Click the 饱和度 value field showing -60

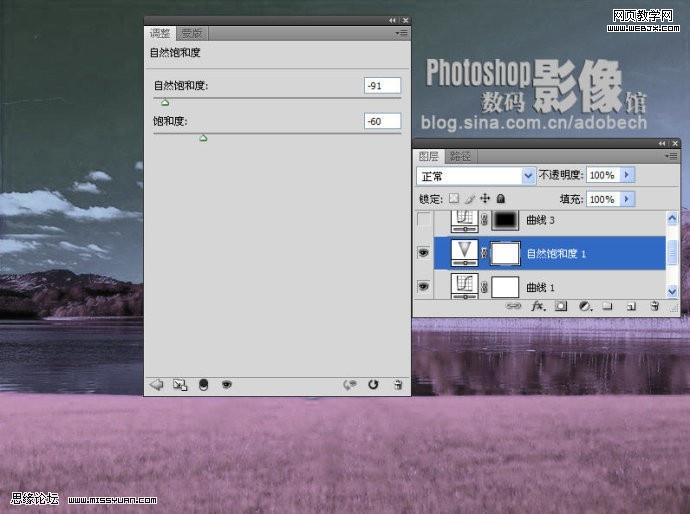click(x=382, y=121)
